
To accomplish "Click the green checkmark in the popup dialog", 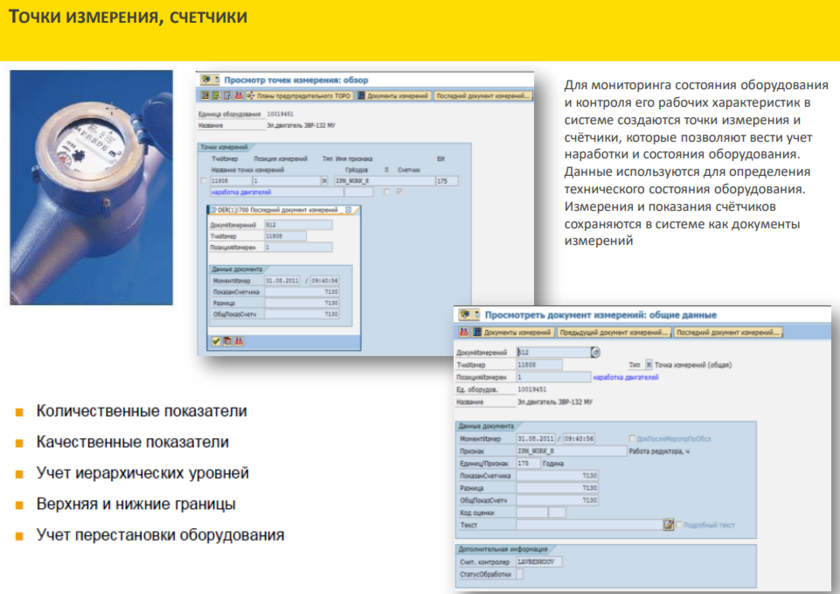I will (x=216, y=341).
